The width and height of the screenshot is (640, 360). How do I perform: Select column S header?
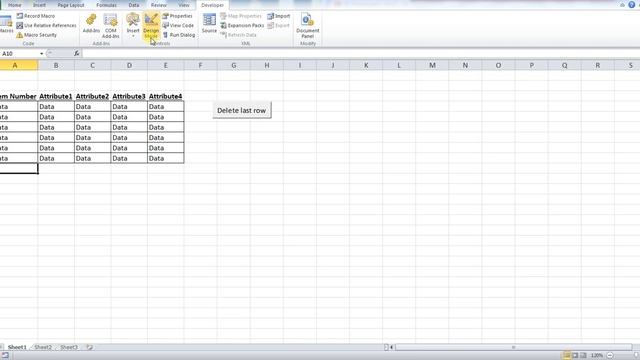pos(630,65)
